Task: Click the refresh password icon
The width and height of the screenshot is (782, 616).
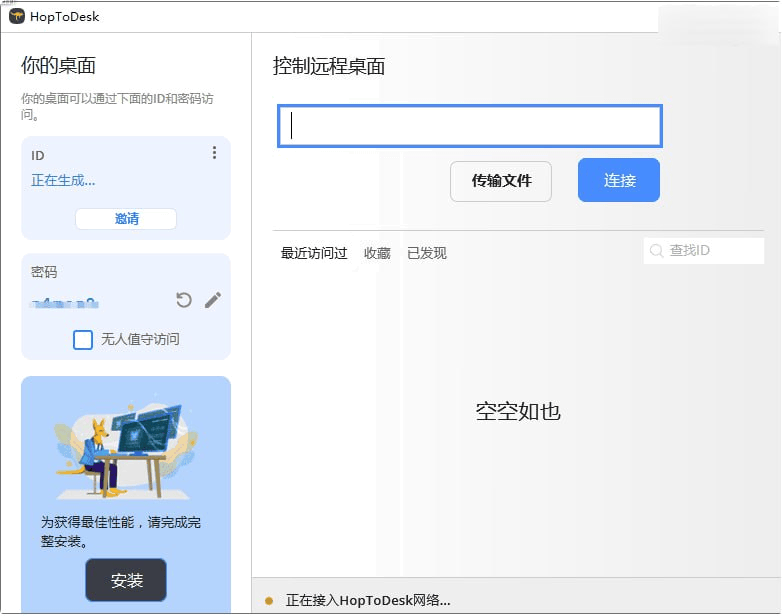Action: click(184, 300)
